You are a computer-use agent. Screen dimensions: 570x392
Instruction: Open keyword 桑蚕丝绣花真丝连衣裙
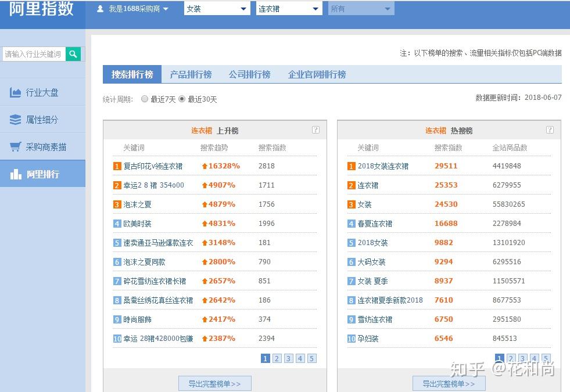(158, 300)
